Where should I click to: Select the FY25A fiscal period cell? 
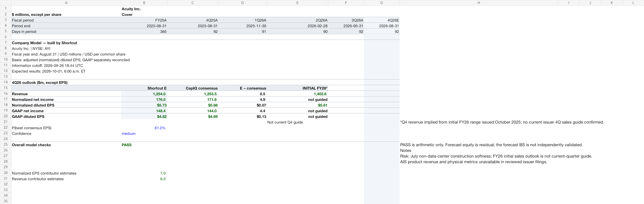144,20
